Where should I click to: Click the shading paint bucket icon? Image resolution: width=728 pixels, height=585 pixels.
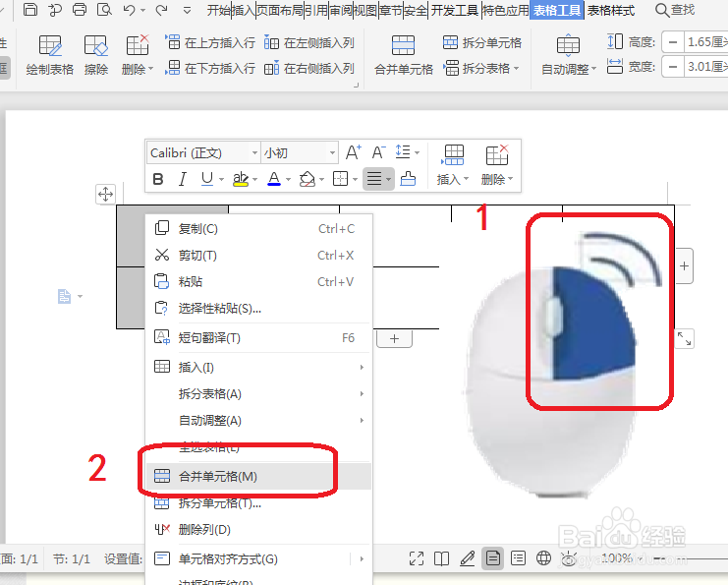[x=307, y=179]
